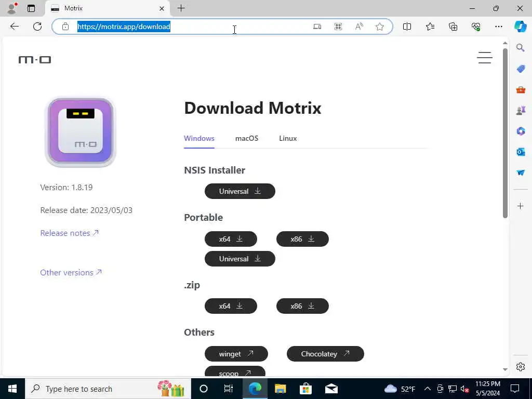The width and height of the screenshot is (532, 399).
Task: Select the Motrix browser tab
Action: pos(108,8)
